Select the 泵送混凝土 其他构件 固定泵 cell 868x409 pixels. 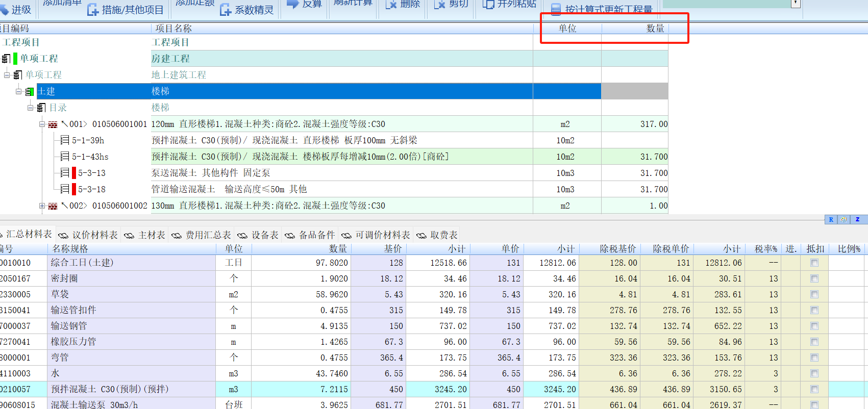coord(342,173)
